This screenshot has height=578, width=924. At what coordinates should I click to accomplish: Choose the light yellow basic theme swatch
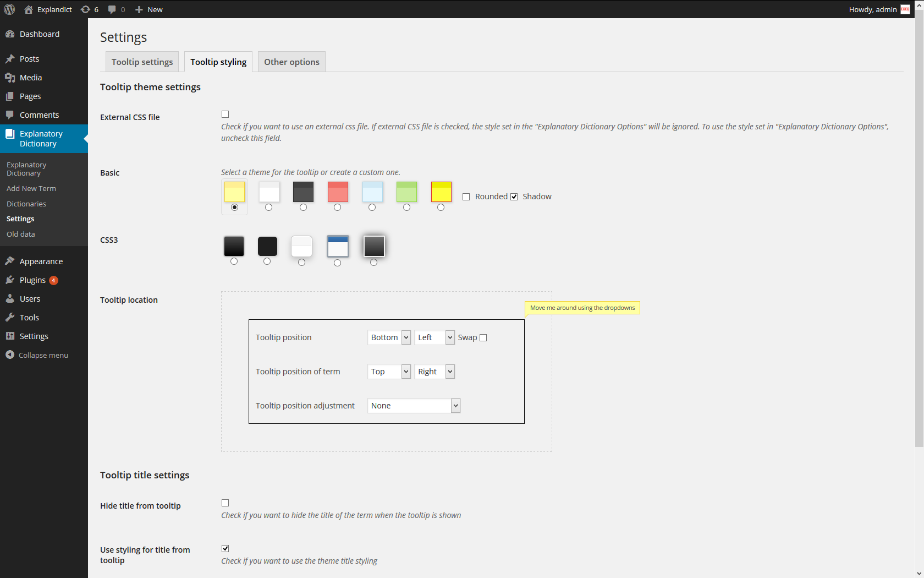pos(234,192)
